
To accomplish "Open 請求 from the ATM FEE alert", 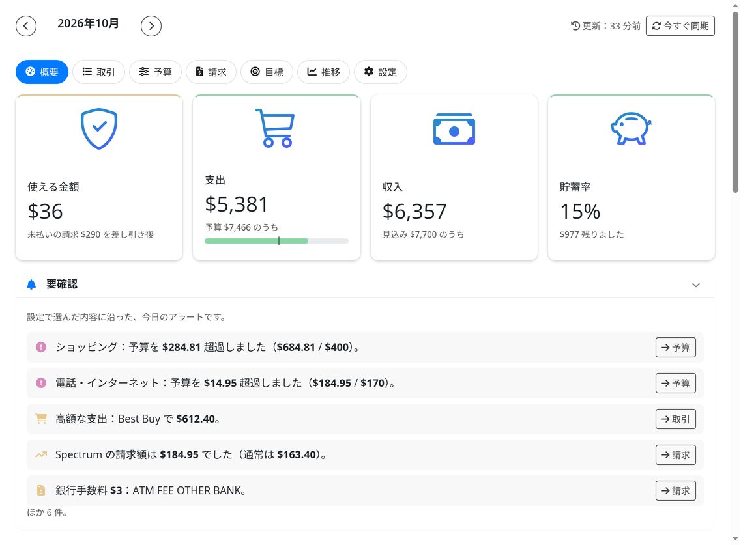I will click(x=675, y=490).
